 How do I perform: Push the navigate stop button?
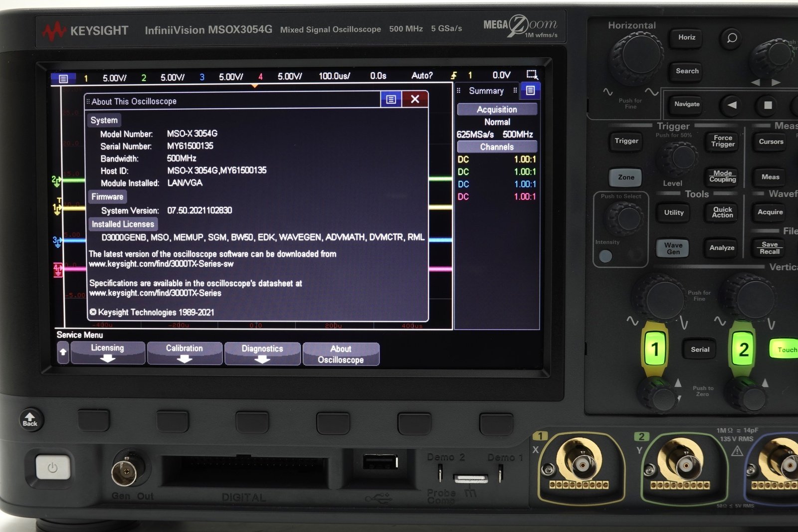(x=768, y=105)
